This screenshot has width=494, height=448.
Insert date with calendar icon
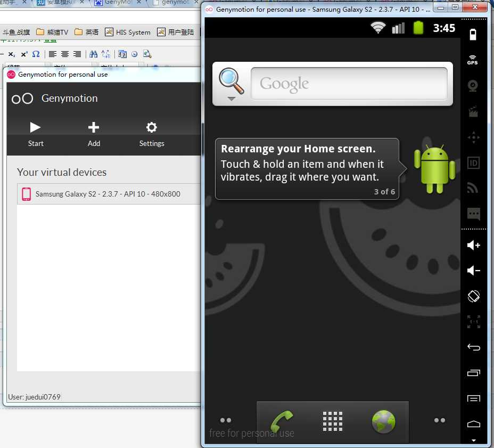pos(122,54)
